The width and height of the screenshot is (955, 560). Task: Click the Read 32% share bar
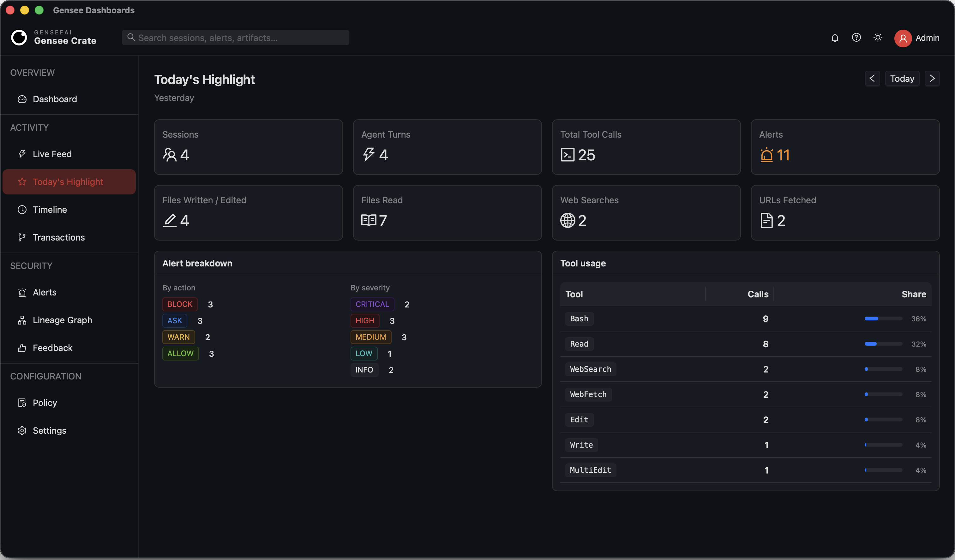click(x=883, y=344)
